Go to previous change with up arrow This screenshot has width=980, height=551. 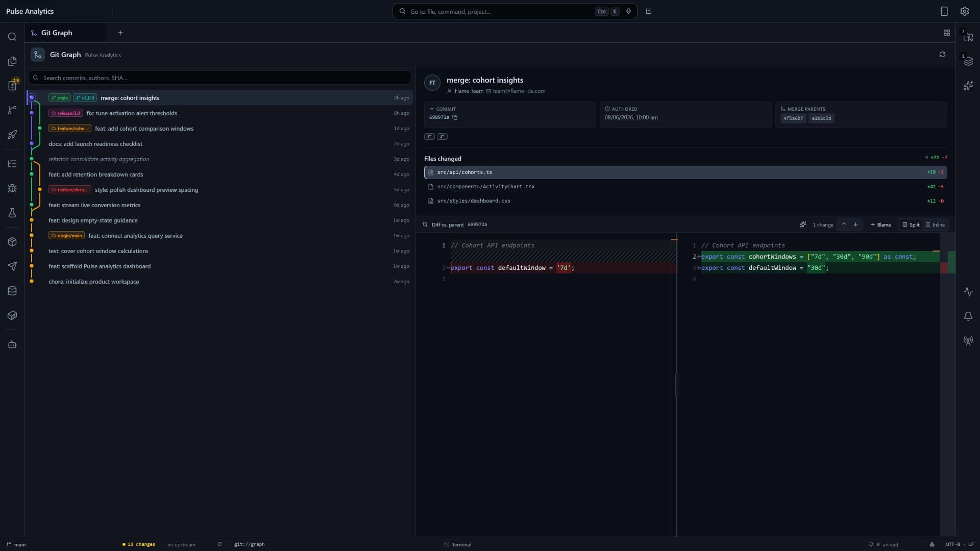(x=844, y=224)
